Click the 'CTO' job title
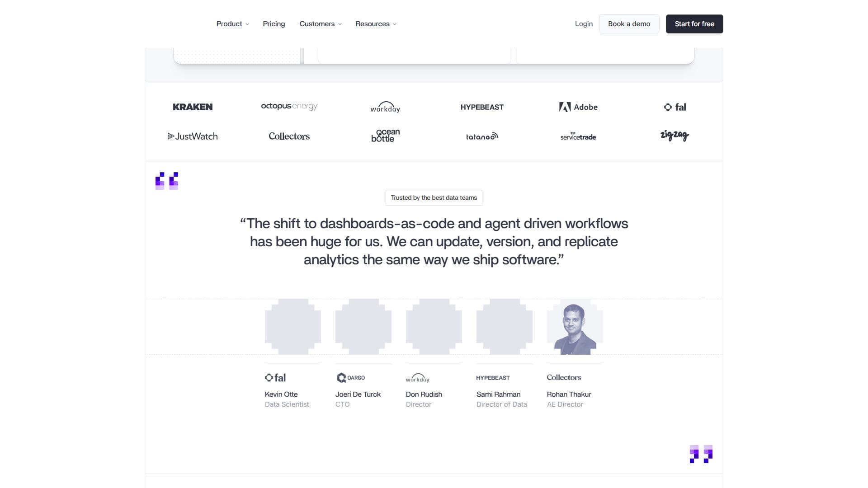This screenshot has width=868, height=488. [343, 404]
